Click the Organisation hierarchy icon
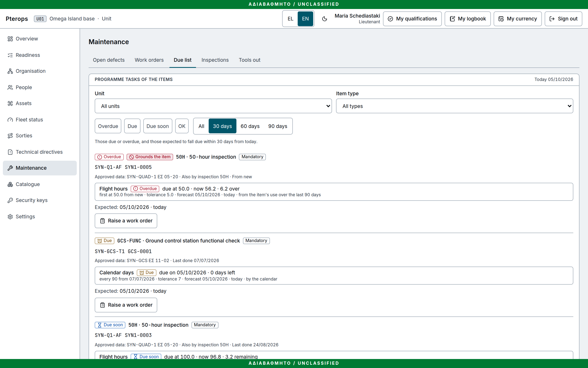Image resolution: width=588 pixels, height=368 pixels. pos(10,71)
